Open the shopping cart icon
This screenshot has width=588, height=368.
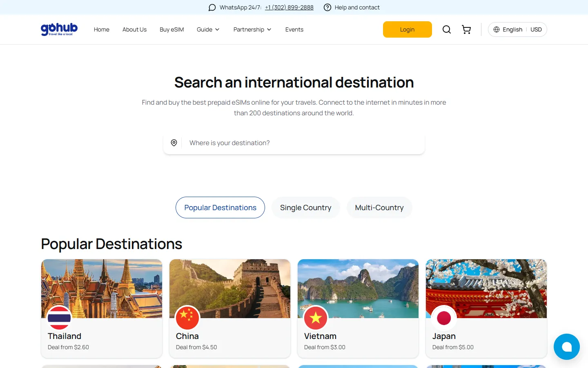point(466,29)
